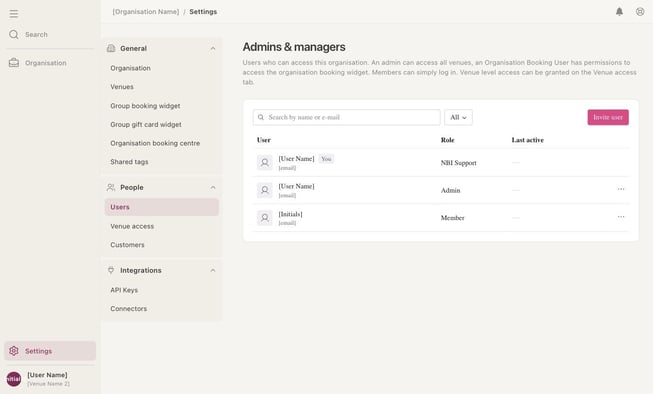Image resolution: width=653 pixels, height=394 pixels.
Task: Open Venues settings page
Action: coord(122,87)
